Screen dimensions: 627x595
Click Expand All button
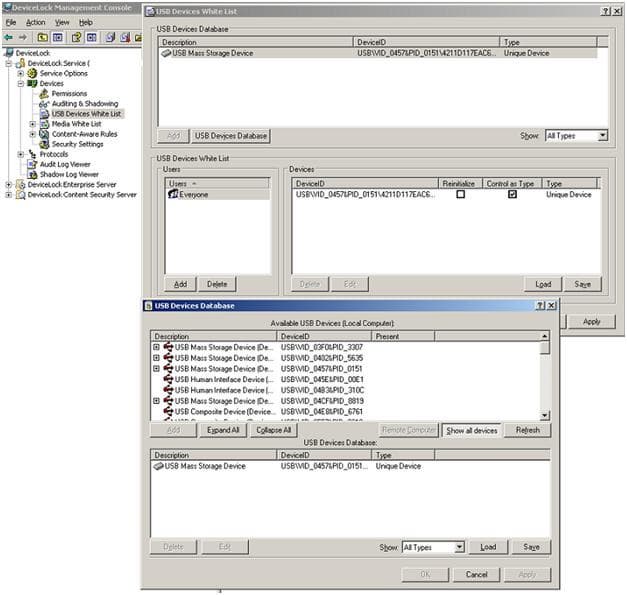click(223, 430)
